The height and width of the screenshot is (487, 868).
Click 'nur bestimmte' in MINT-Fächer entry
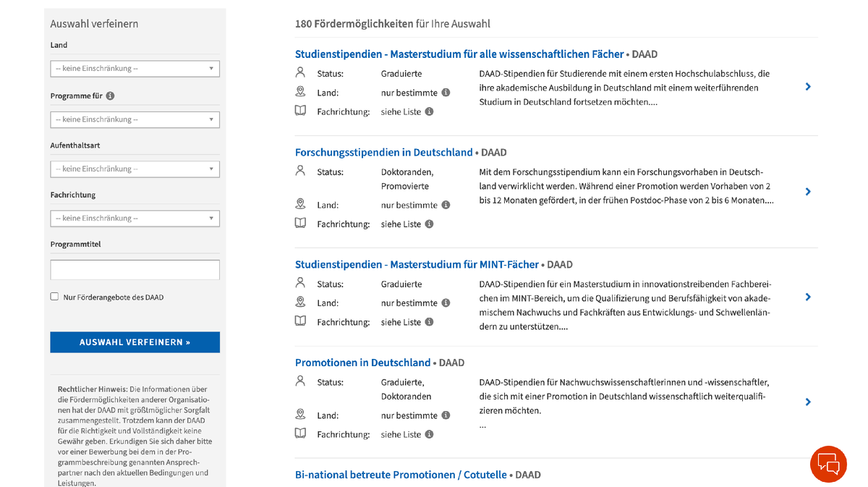click(x=409, y=303)
